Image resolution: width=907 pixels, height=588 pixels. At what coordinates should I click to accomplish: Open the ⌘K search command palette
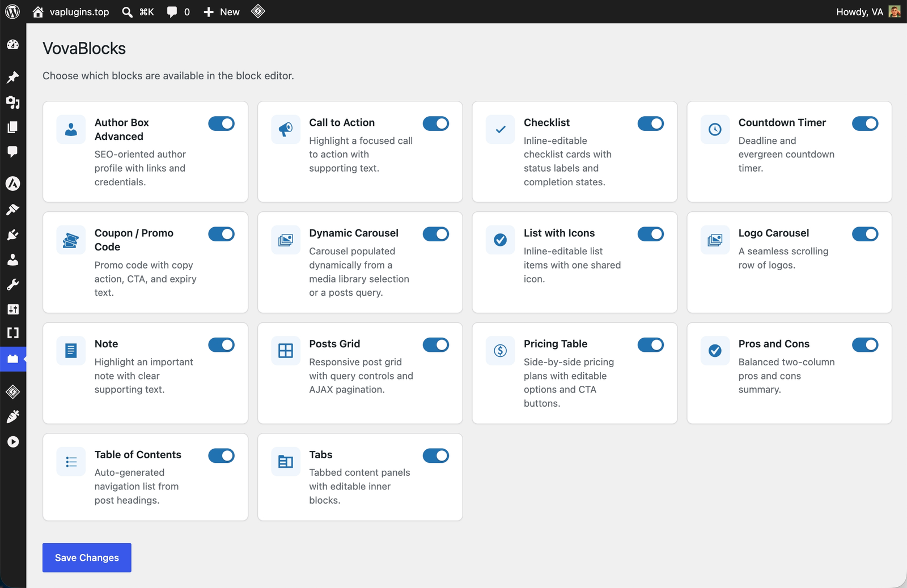point(138,12)
